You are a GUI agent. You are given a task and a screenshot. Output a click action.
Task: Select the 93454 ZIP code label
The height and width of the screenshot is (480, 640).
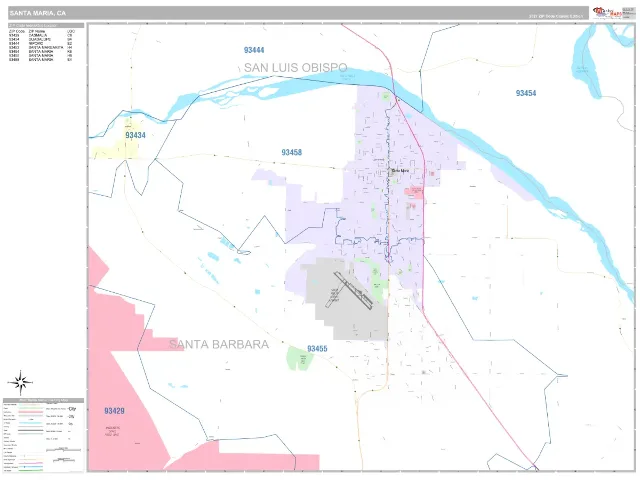(526, 93)
